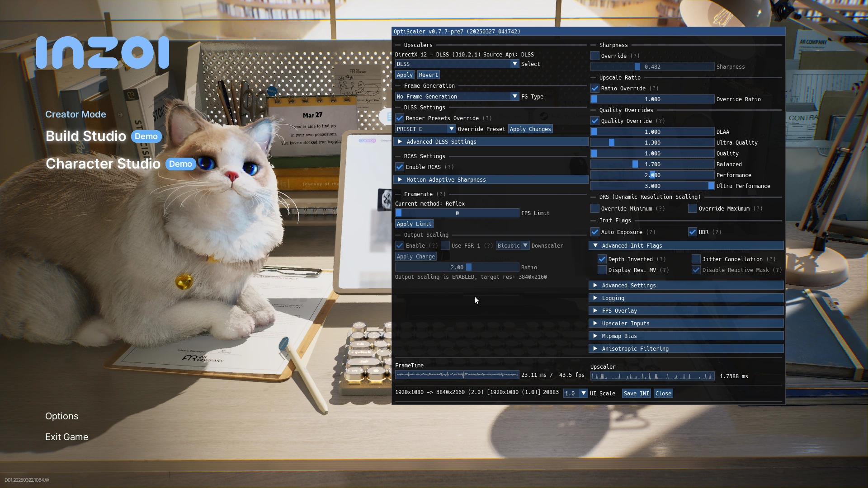
Task: Select Exit Game in inZOI menu
Action: (x=67, y=437)
